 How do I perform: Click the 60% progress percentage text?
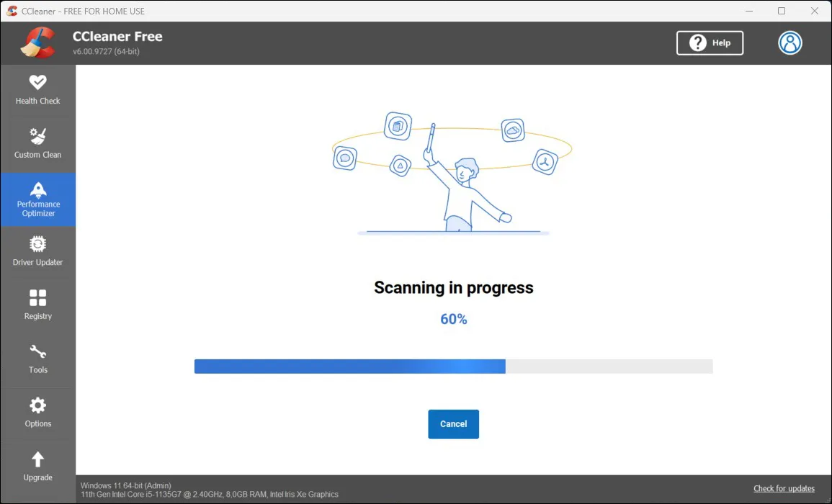pyautogui.click(x=453, y=320)
